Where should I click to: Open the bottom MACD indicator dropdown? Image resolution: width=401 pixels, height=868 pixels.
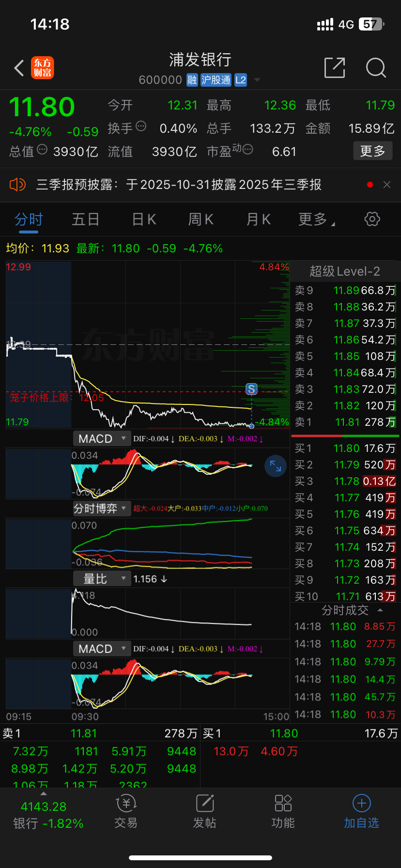pos(102,649)
